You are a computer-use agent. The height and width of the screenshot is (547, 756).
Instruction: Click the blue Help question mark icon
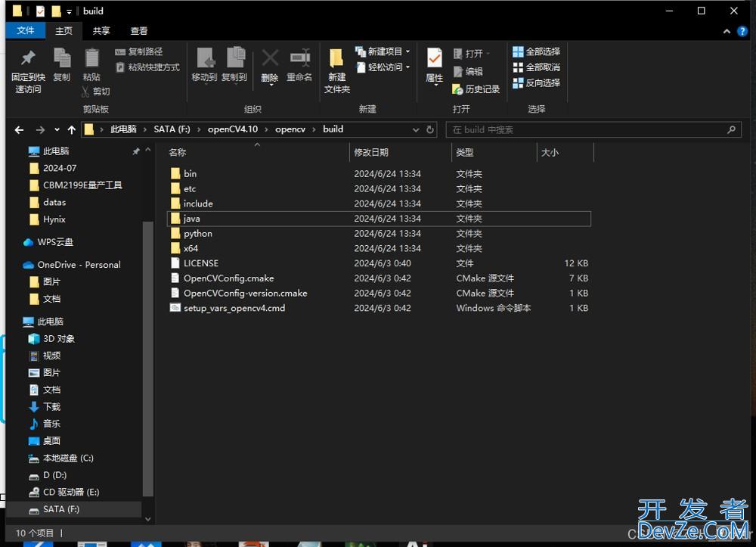pyautogui.click(x=742, y=31)
